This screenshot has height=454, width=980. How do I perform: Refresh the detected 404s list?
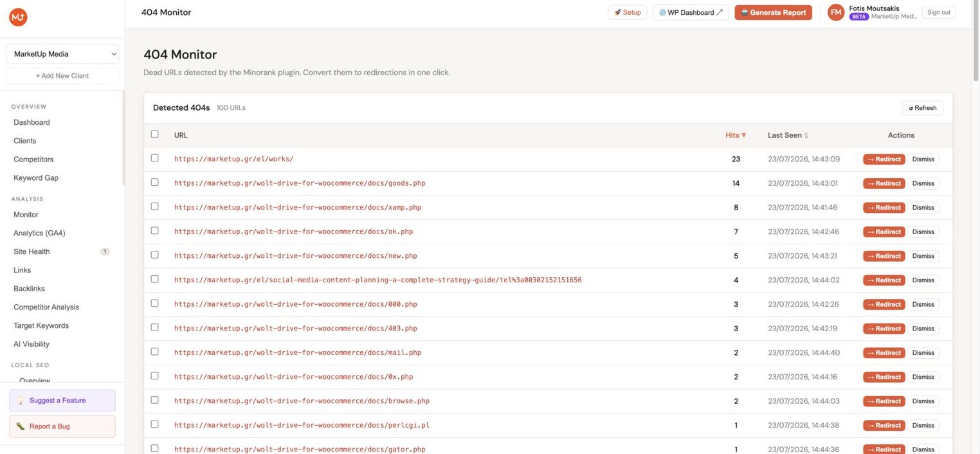click(x=923, y=108)
